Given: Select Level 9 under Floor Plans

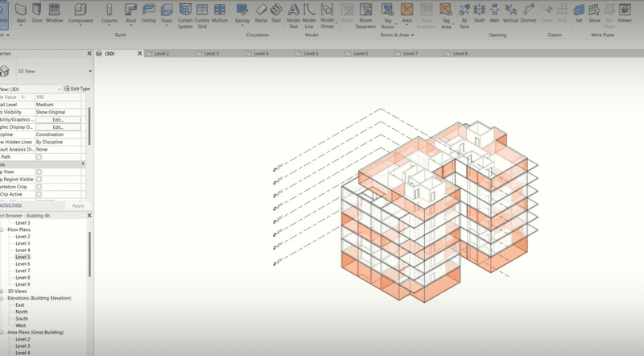Looking at the screenshot, I should (x=23, y=284).
